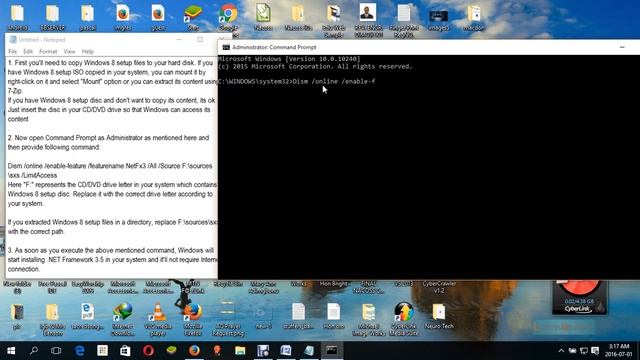This screenshot has height=360, width=640.
Task: Select the VLC media player desktop shortcut
Action: tap(158, 319)
